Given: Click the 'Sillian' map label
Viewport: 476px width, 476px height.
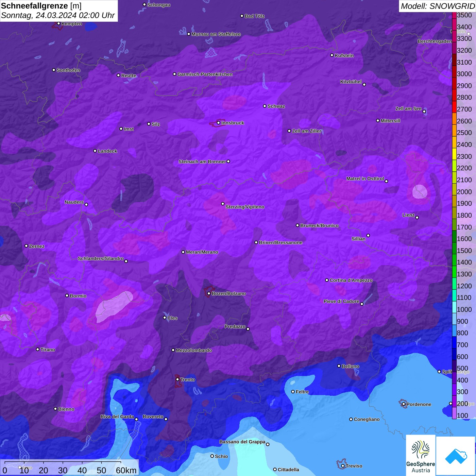Looking at the screenshot, I should [x=358, y=239].
